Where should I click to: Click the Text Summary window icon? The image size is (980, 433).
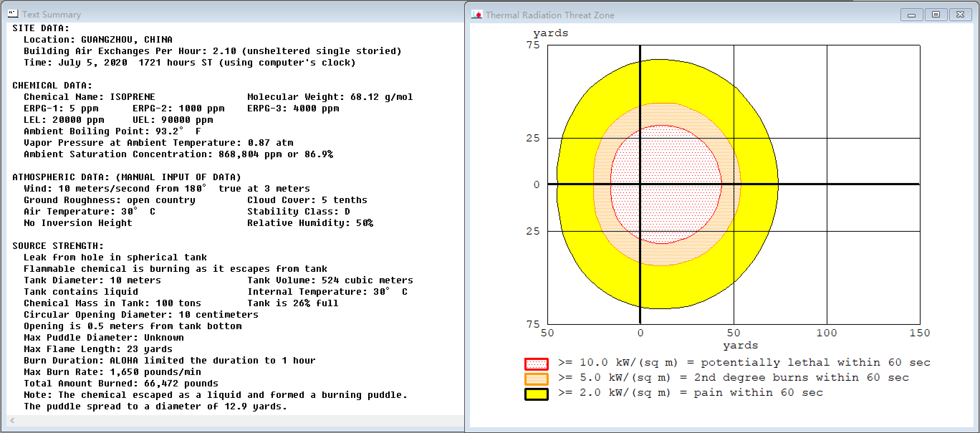tap(13, 14)
